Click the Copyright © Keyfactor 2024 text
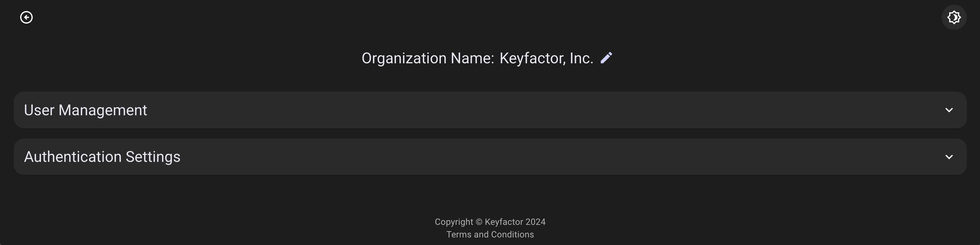The width and height of the screenshot is (980, 245). 490,222
